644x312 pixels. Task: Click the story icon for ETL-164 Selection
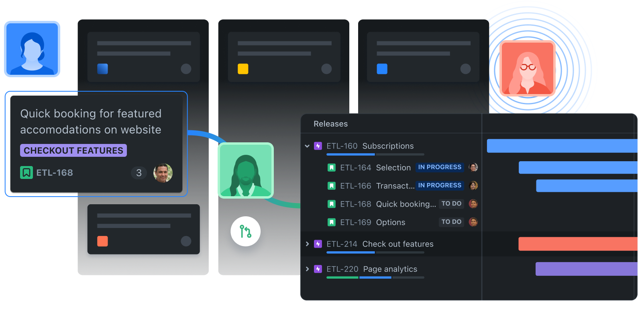[332, 168]
